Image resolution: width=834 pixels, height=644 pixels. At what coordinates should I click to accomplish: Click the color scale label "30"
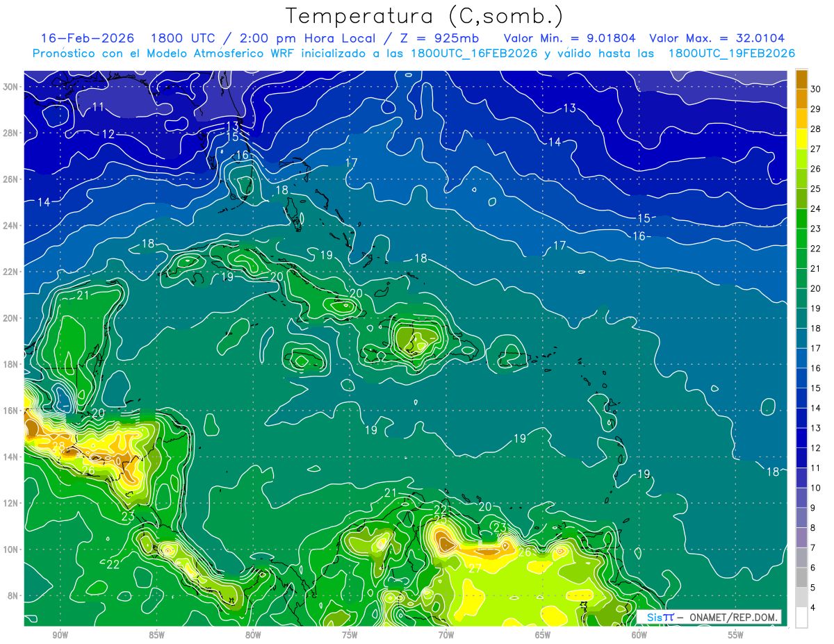pos(816,89)
